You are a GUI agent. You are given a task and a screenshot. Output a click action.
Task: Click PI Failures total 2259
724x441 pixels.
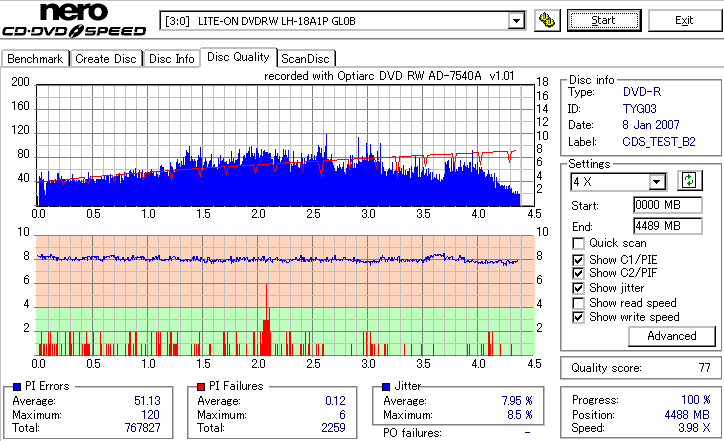coord(333,428)
